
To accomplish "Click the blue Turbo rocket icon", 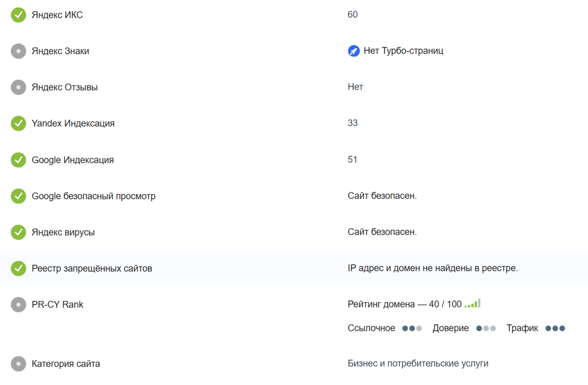I will [x=353, y=51].
